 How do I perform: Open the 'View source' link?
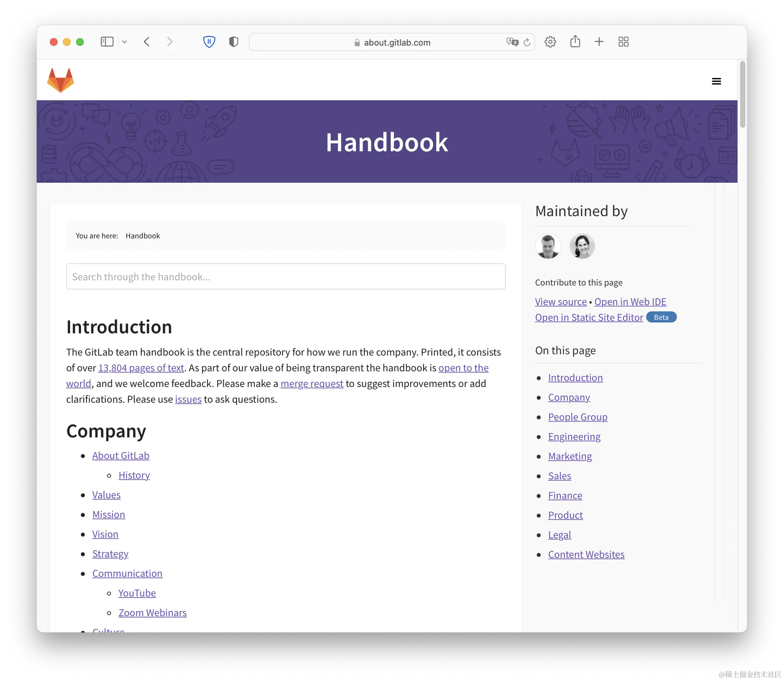[561, 301]
